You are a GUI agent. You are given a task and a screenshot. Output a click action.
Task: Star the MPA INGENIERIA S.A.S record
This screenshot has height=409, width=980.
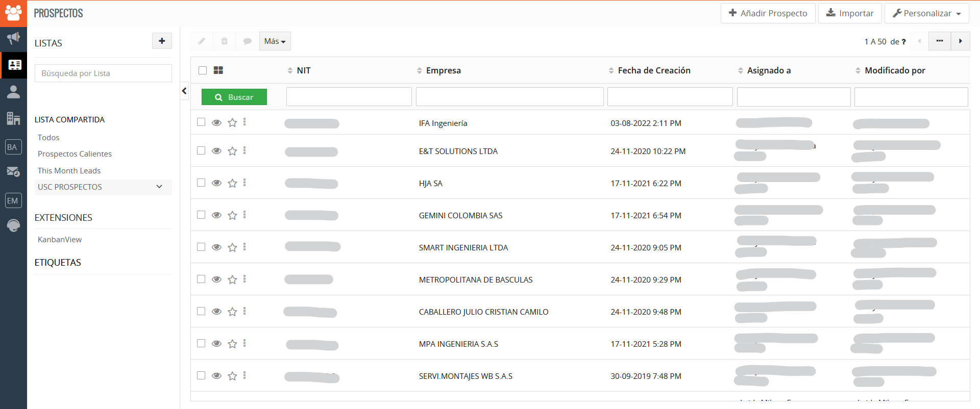click(x=232, y=344)
